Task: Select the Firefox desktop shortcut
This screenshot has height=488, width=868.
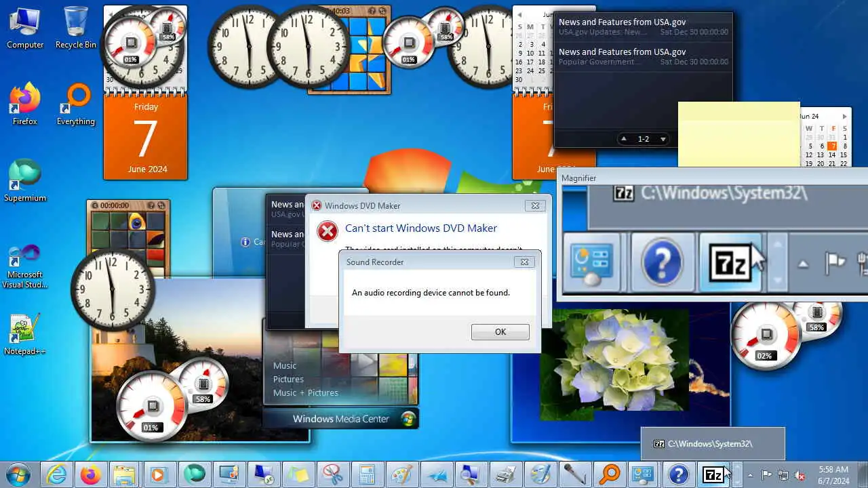Action: coord(25,104)
